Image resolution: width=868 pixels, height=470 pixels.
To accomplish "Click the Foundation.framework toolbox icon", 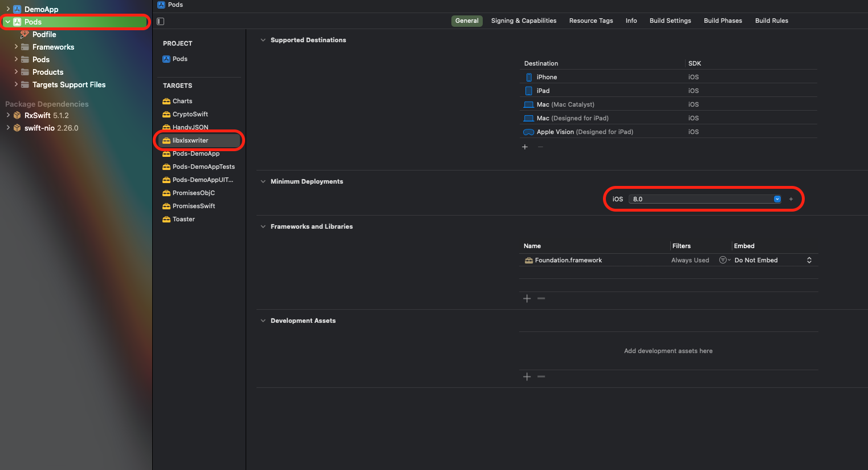I will click(529, 260).
